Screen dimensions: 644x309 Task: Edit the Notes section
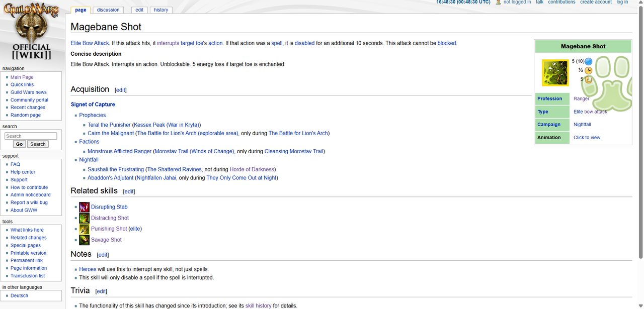click(x=103, y=255)
